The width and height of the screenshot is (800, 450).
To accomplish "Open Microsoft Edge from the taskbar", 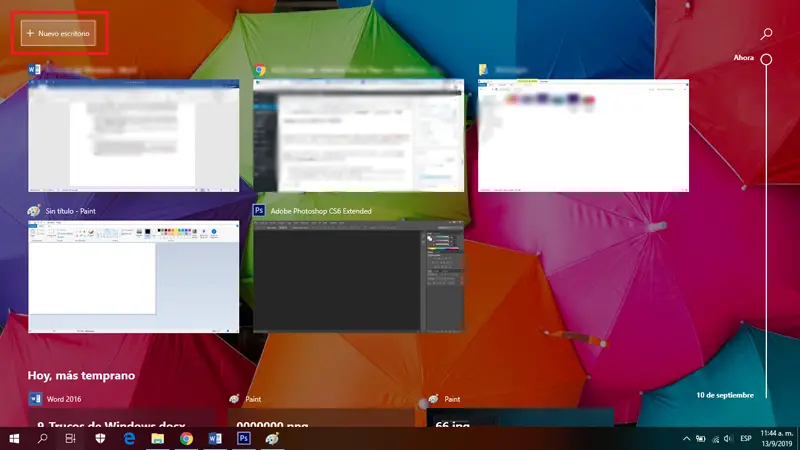I will pos(129,438).
